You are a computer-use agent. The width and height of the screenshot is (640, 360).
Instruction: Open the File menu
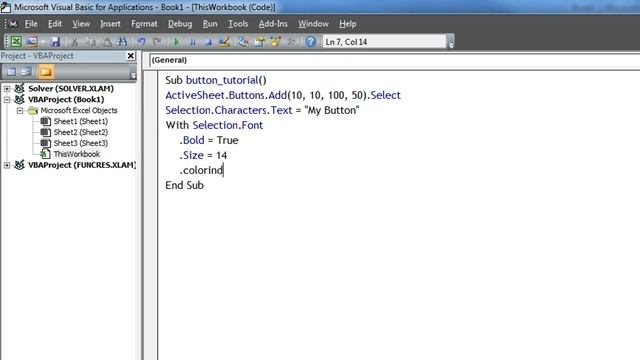pyautogui.click(x=31, y=24)
